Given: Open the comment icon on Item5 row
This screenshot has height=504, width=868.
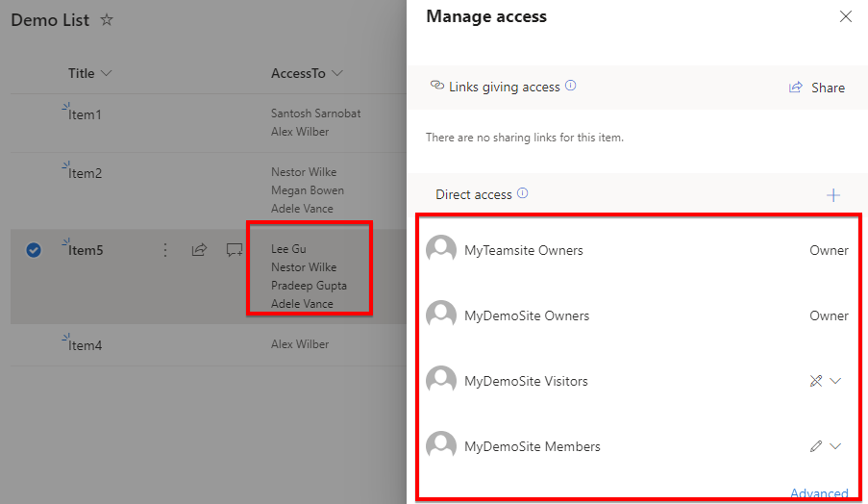Looking at the screenshot, I should pyautogui.click(x=235, y=250).
